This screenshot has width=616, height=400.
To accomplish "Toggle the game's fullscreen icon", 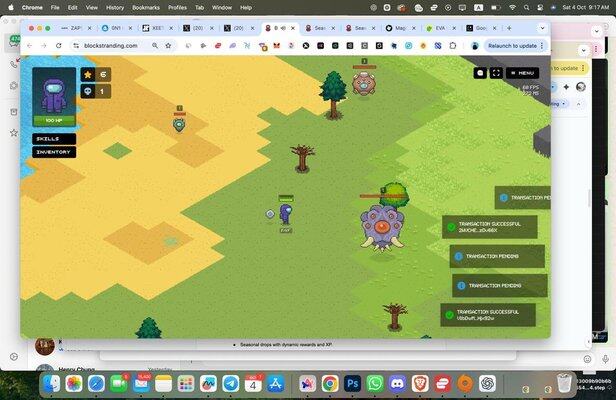I will [496, 73].
